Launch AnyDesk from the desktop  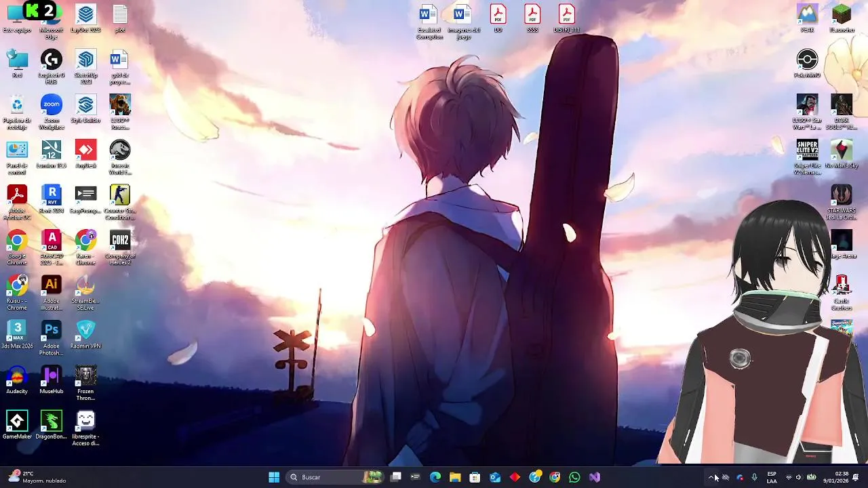(x=85, y=154)
